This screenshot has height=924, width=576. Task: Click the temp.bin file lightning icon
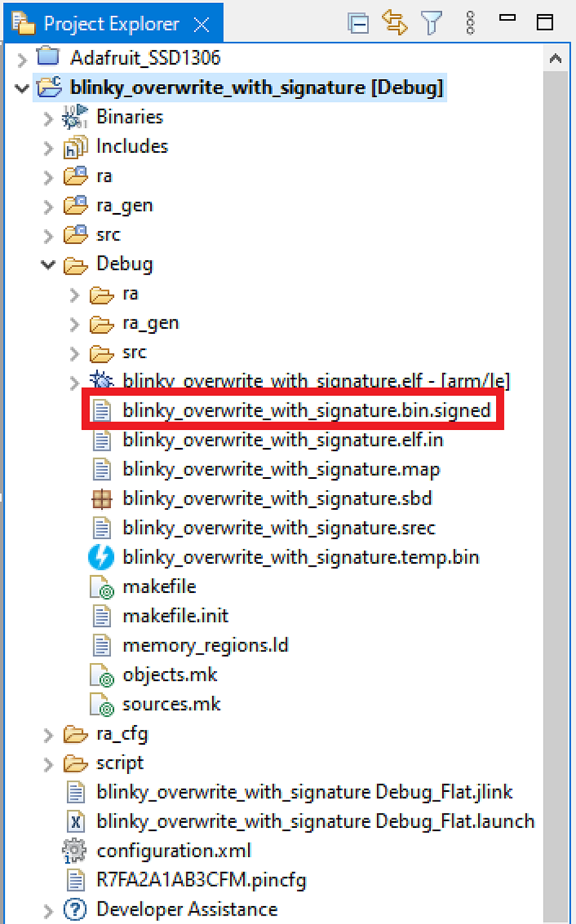[101, 557]
